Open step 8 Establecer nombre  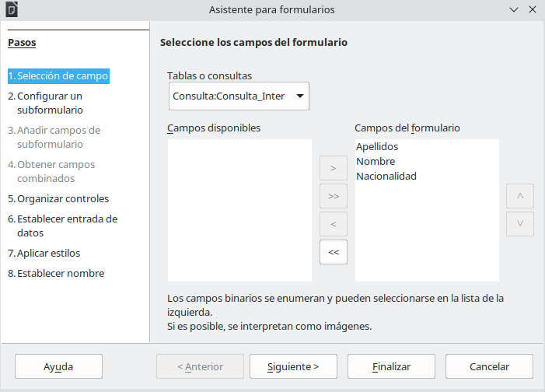coord(60,273)
